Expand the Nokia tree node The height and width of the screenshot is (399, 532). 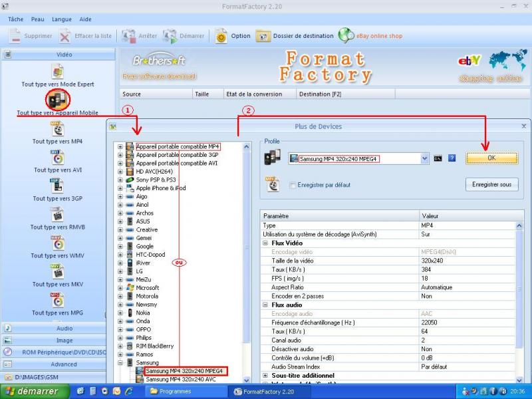point(120,313)
